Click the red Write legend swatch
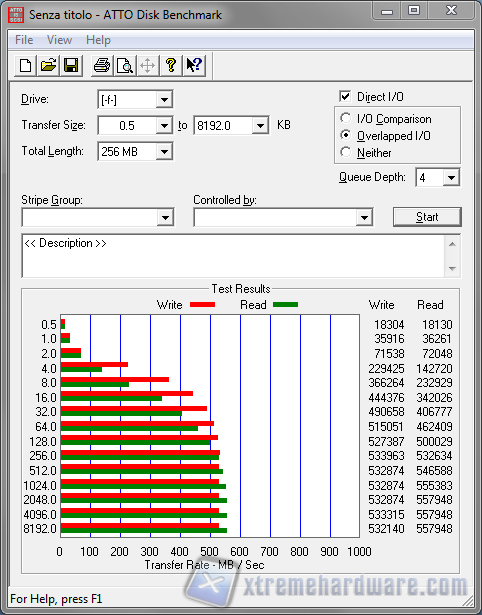Screen dimensions: 482x615 tap(202, 304)
